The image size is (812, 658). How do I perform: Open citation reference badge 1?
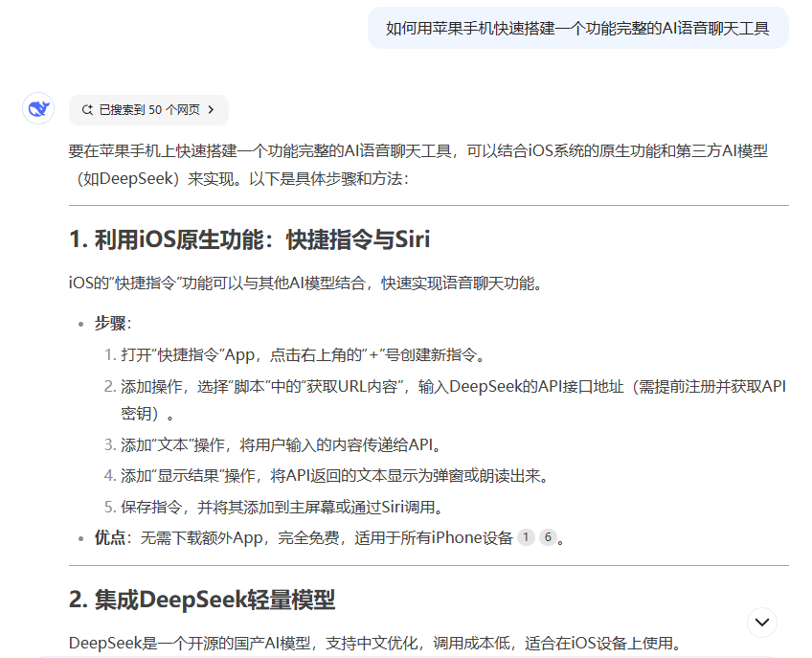tap(526, 537)
